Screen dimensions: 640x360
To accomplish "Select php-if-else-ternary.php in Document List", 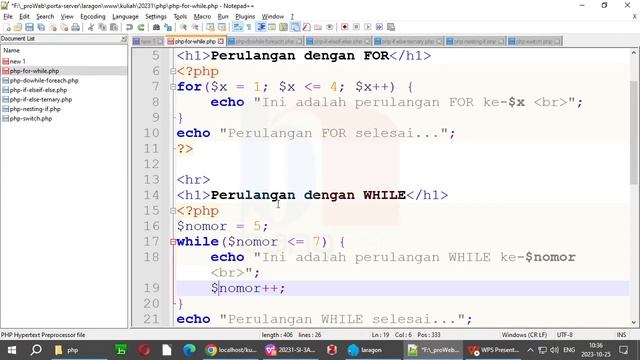I will (40, 99).
